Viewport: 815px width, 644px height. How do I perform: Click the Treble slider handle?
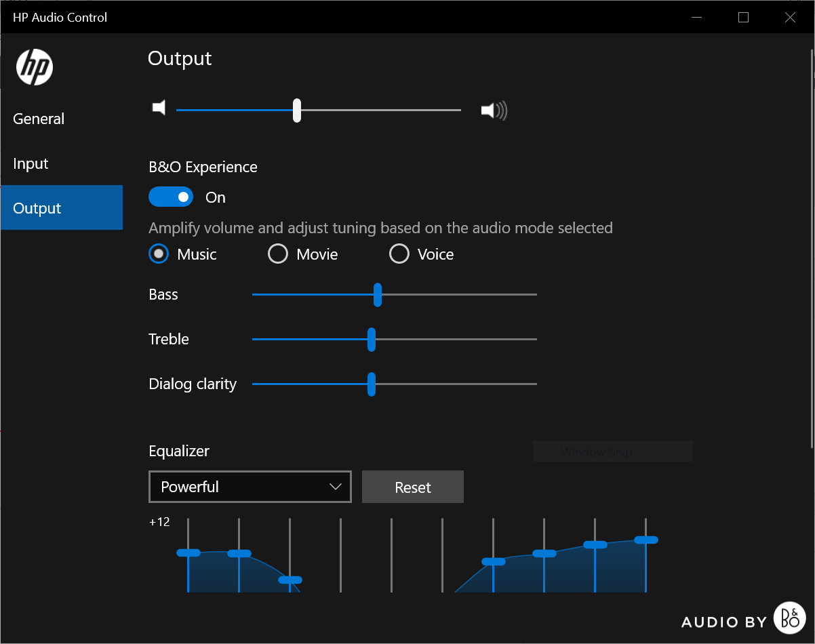click(x=372, y=340)
